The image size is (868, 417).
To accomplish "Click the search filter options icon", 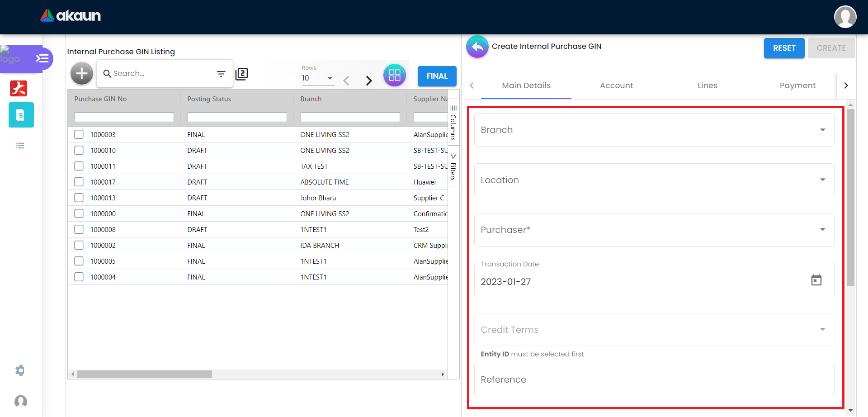I will (x=221, y=74).
